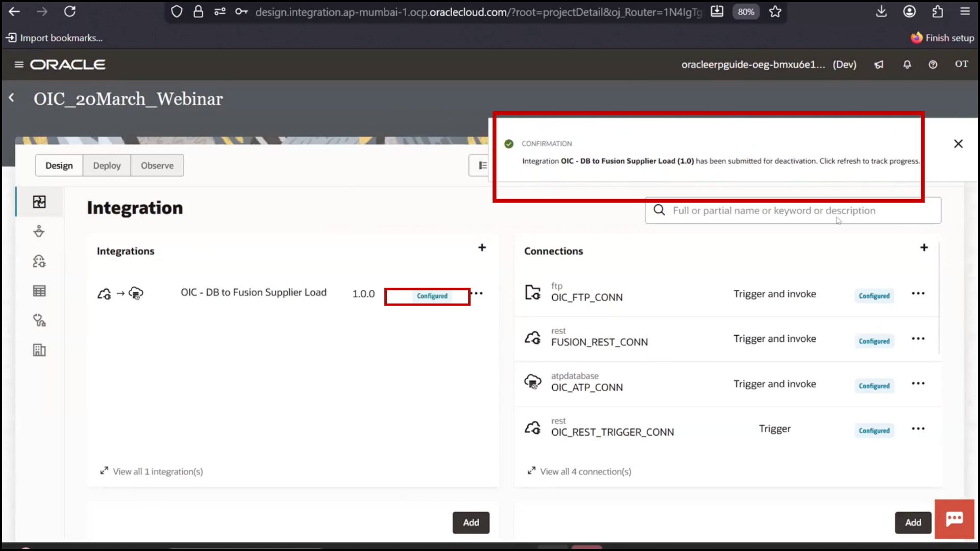Expand View all 1 integration(s)
980x551 pixels.
[x=152, y=471]
